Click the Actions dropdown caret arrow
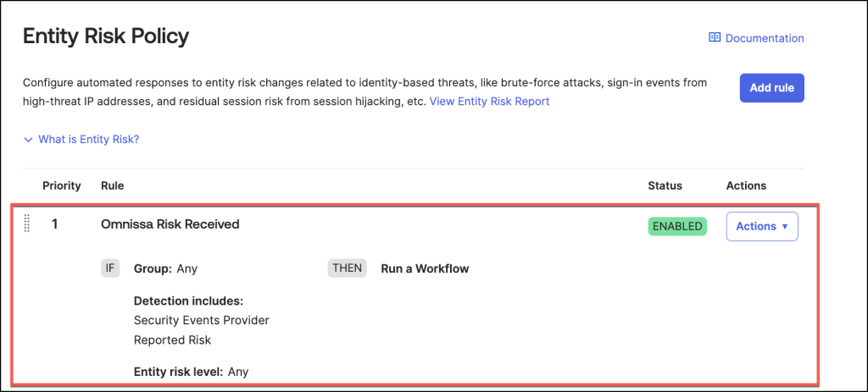The width and height of the screenshot is (868, 392). pyautogui.click(x=784, y=227)
